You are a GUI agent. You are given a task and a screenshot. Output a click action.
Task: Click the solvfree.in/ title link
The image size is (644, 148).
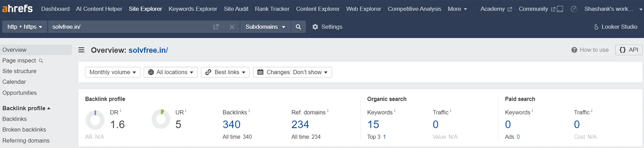point(148,50)
